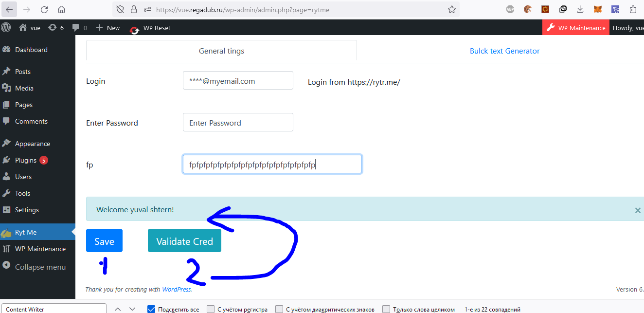
Task: Open WP Reset in the admin bar
Action: [150, 28]
